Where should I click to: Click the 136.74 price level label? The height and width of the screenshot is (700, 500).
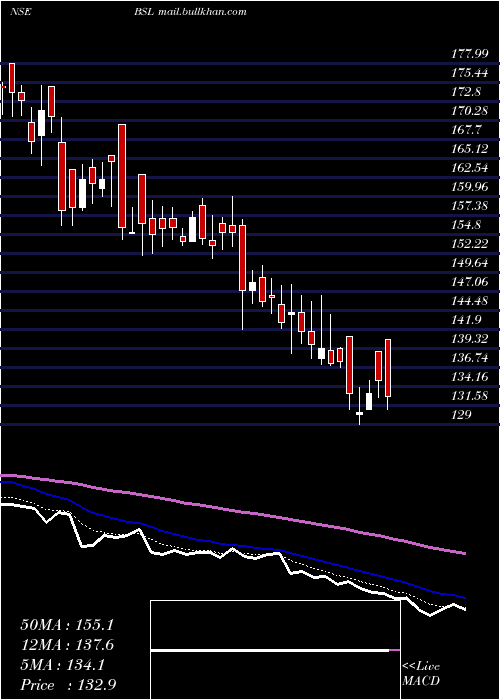(470, 358)
